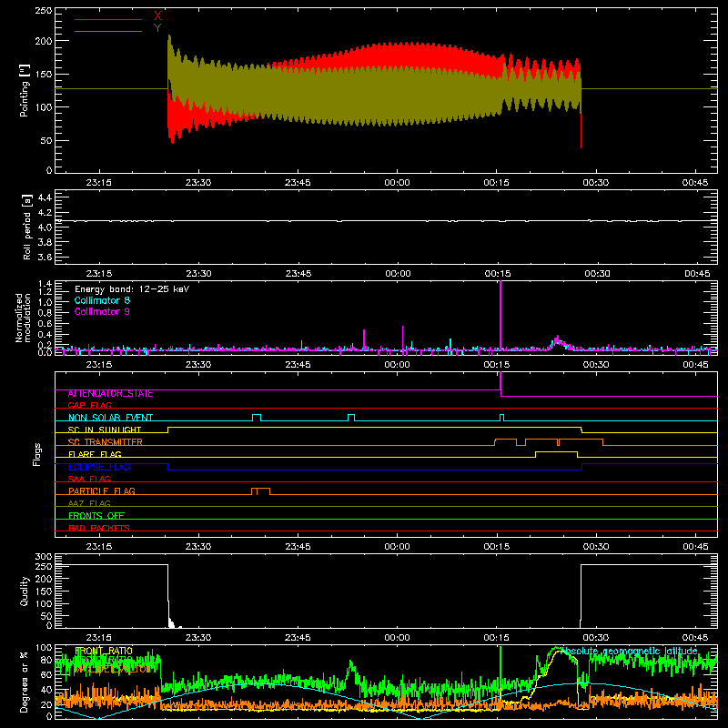Click the PARTICLE_FLAG label

(x=102, y=490)
